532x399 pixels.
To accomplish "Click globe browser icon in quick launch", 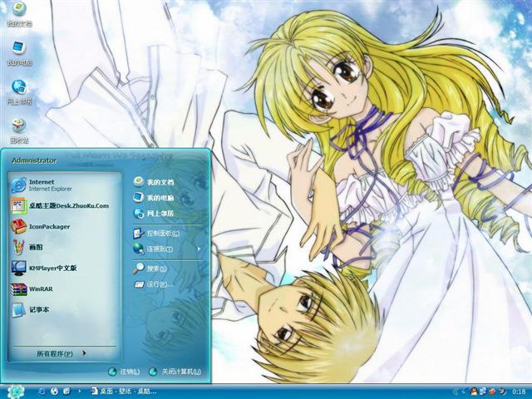I will tap(54, 392).
